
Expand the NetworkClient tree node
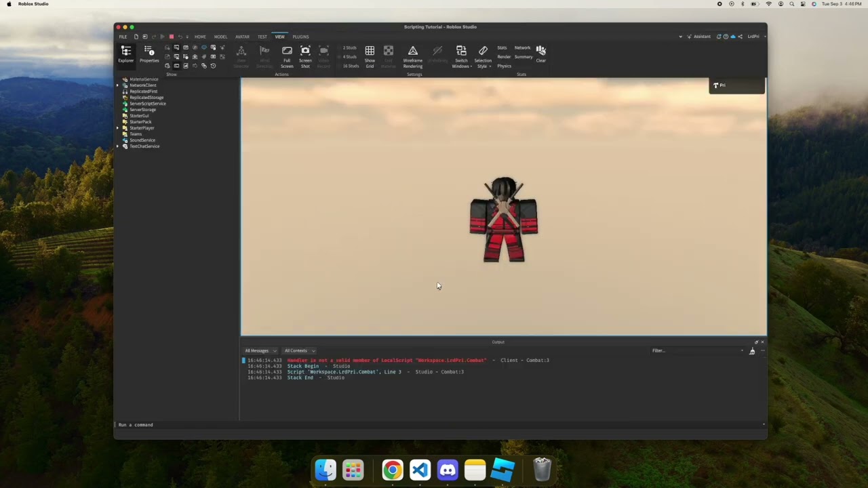pos(117,85)
